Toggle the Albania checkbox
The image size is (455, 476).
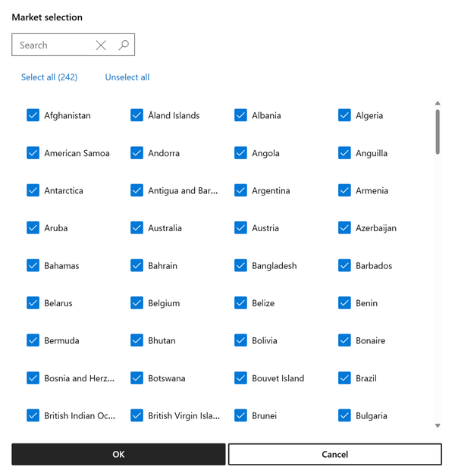point(240,115)
